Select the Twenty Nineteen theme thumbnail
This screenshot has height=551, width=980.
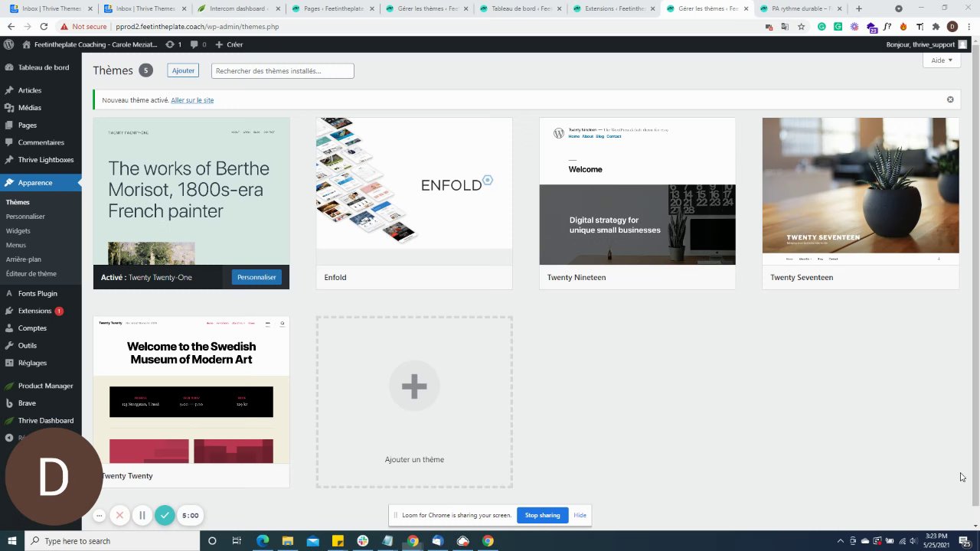(637, 191)
